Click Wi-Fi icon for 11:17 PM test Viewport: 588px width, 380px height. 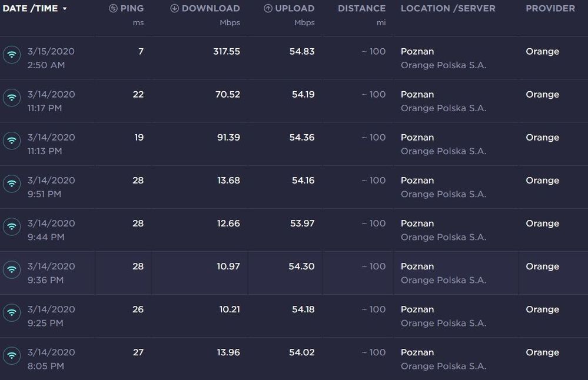point(12,98)
